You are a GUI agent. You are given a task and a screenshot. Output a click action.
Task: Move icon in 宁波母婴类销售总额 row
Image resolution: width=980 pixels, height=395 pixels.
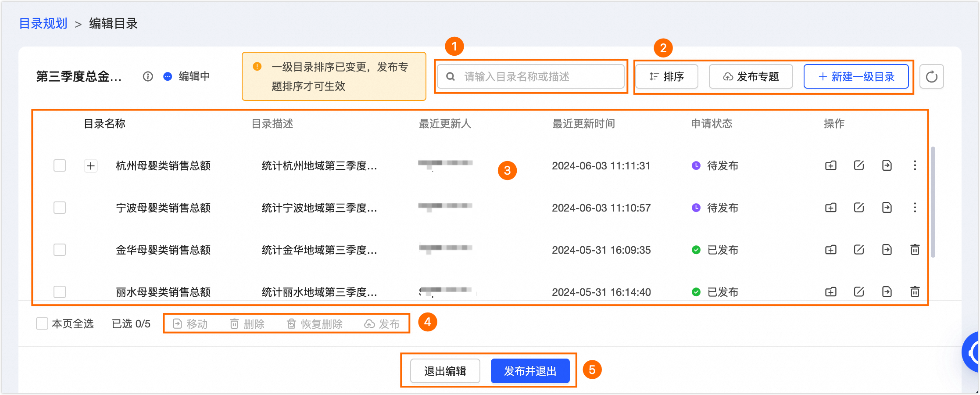pyautogui.click(x=887, y=208)
